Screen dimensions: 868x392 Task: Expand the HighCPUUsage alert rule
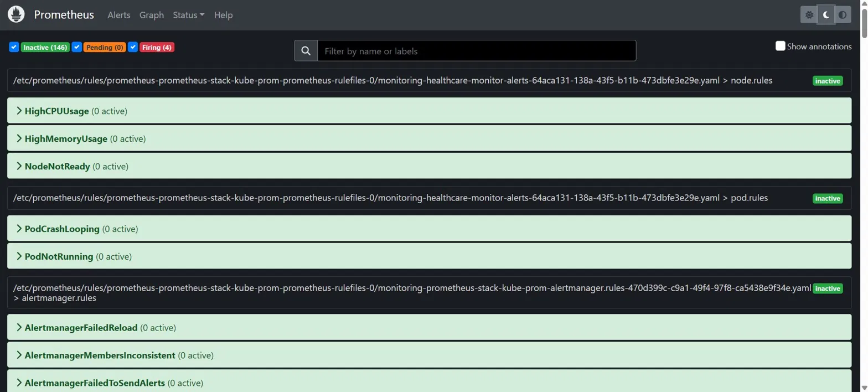coord(429,111)
